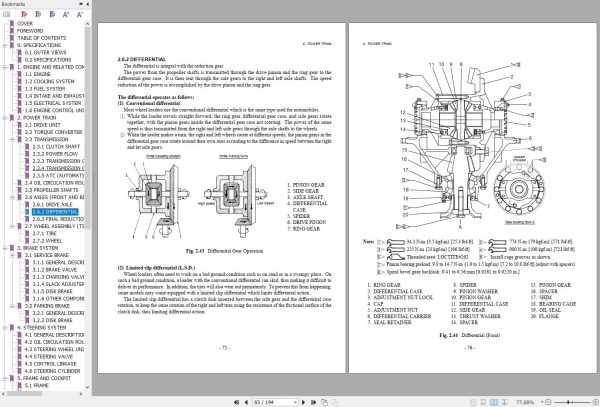Jump to 2.1 DRIVE UNIT bookmark
Image resolution: width=600 pixels, height=407 pixels.
click(42, 125)
